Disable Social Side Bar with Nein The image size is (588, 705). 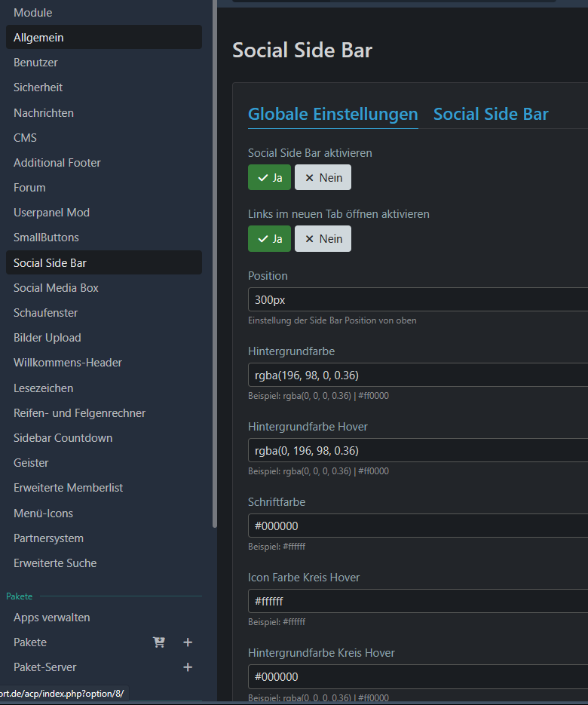[323, 178]
